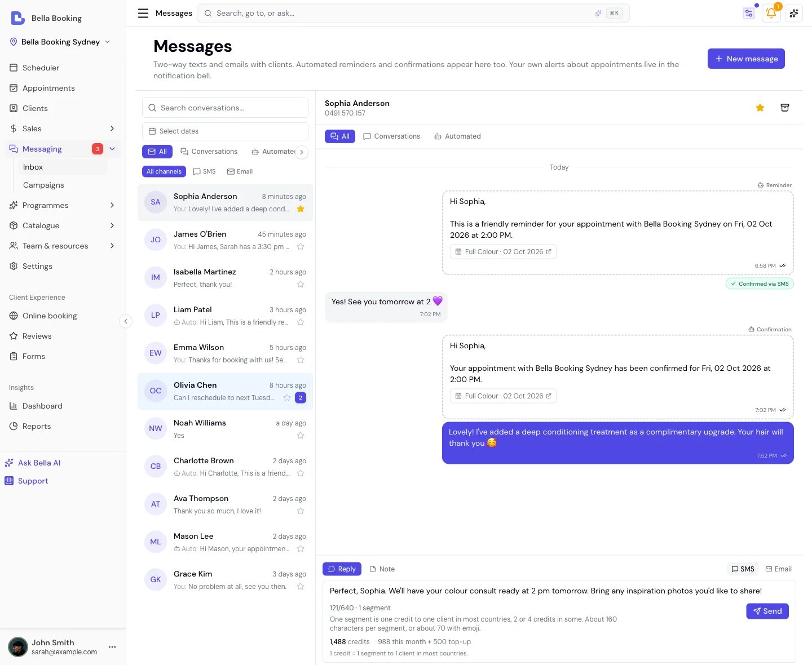Viewport: 812px width, 665px height.
Task: Open Ask Bella AI
Action: point(33,463)
